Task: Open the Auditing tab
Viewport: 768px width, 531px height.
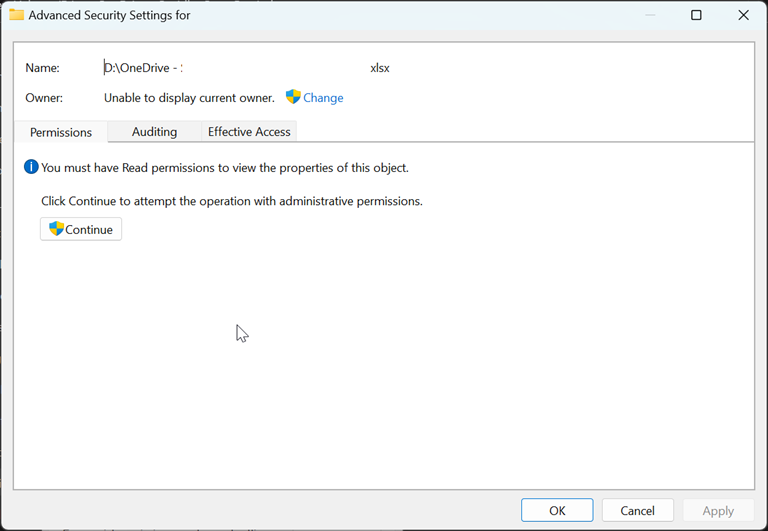Action: 154,131
